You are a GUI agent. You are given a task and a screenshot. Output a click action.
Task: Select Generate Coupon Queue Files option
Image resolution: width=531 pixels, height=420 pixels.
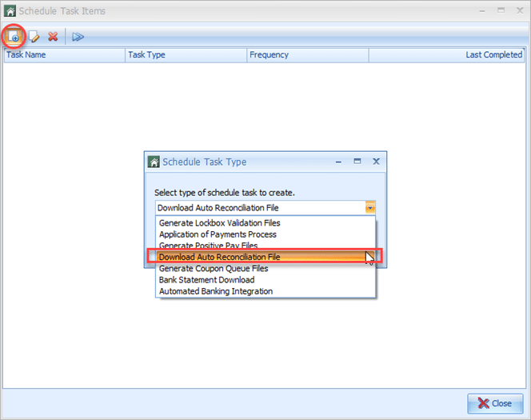pos(265,269)
